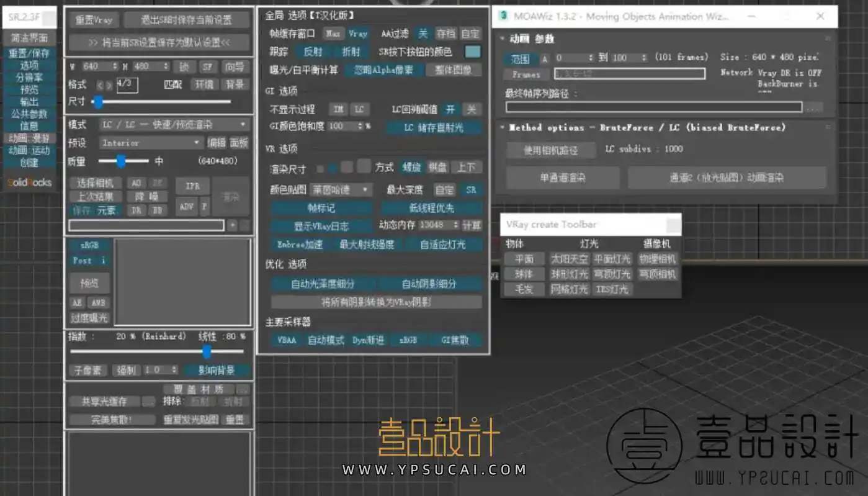Open 分辨率 section in SolidRocks sidebar

(29, 78)
